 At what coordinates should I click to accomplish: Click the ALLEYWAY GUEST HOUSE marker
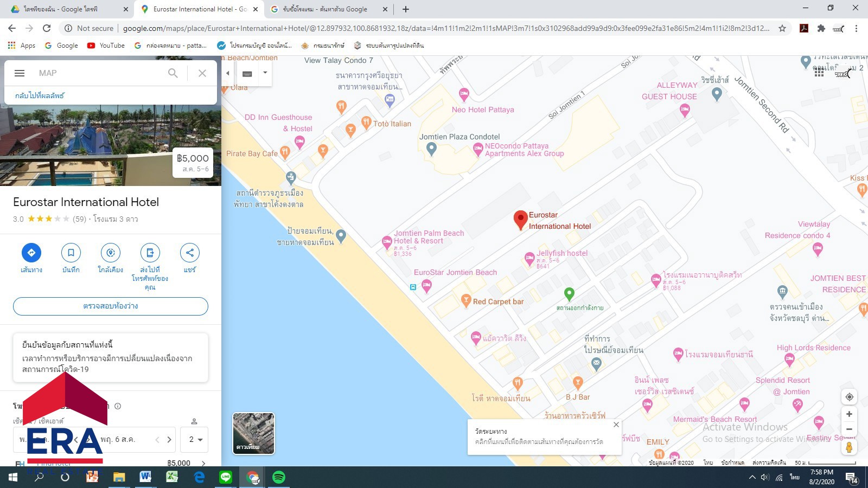(x=685, y=111)
